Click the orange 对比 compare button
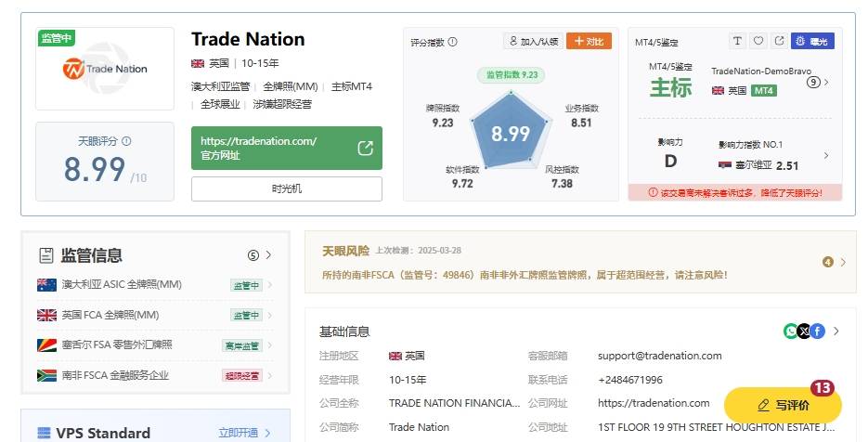 (x=589, y=41)
